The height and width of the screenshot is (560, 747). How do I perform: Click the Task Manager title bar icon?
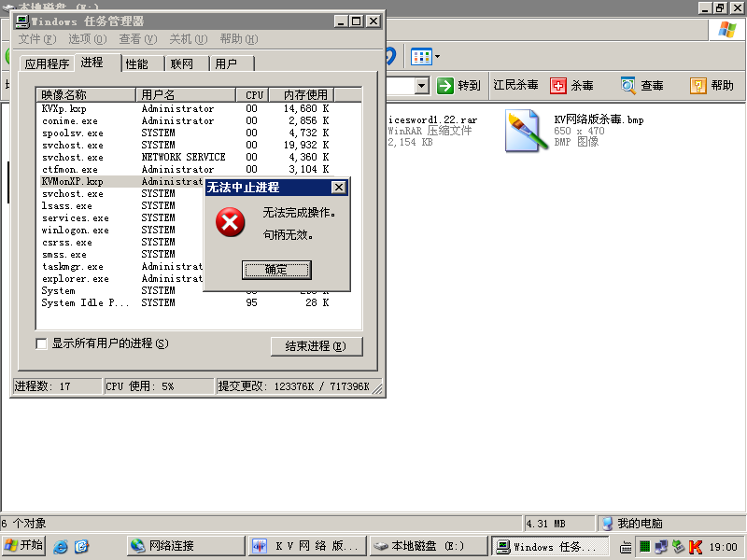coord(21,21)
